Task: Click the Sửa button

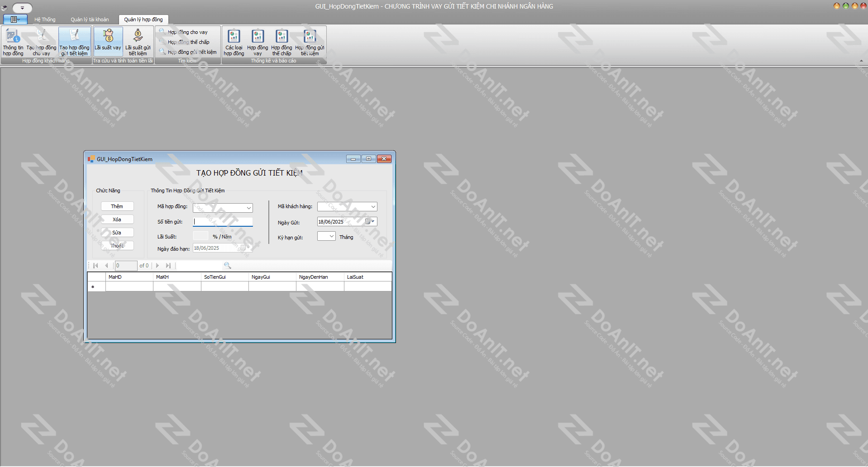Action: pos(117,233)
